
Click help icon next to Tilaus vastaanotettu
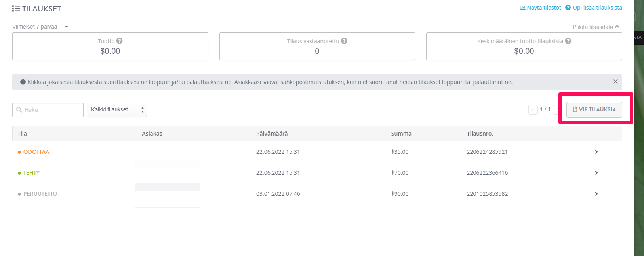pyautogui.click(x=344, y=41)
